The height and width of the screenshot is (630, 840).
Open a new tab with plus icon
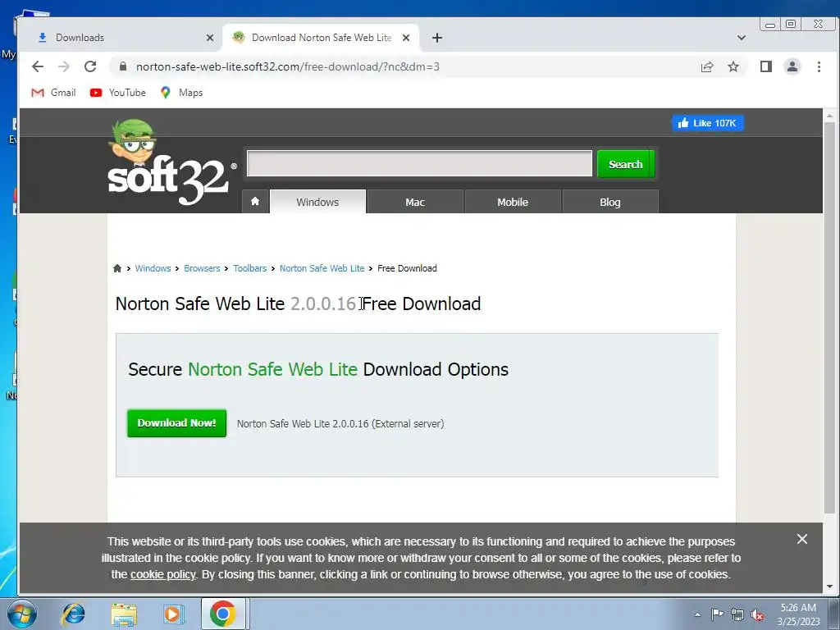coord(437,38)
